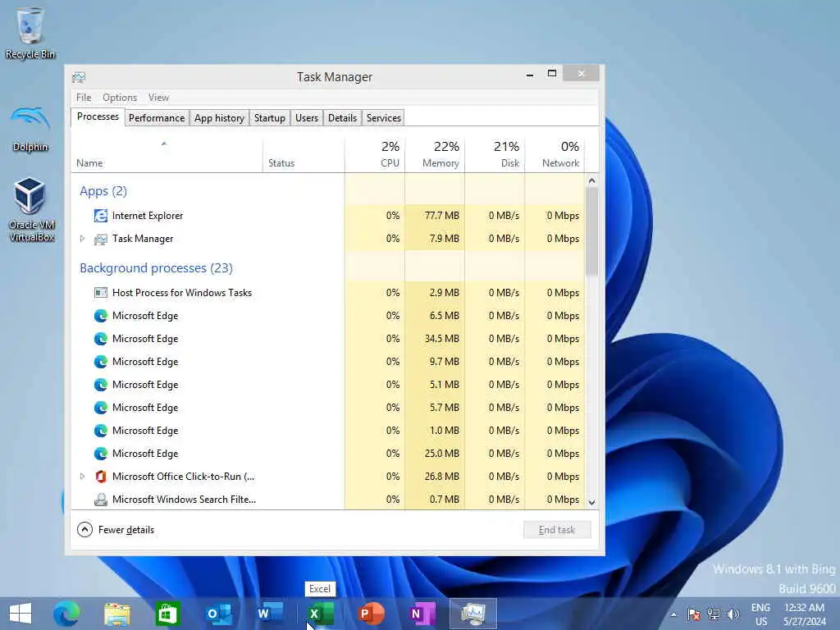Select Microsoft Edge row using 6.5 MB
The image size is (840, 630).
pyautogui.click(x=328, y=316)
